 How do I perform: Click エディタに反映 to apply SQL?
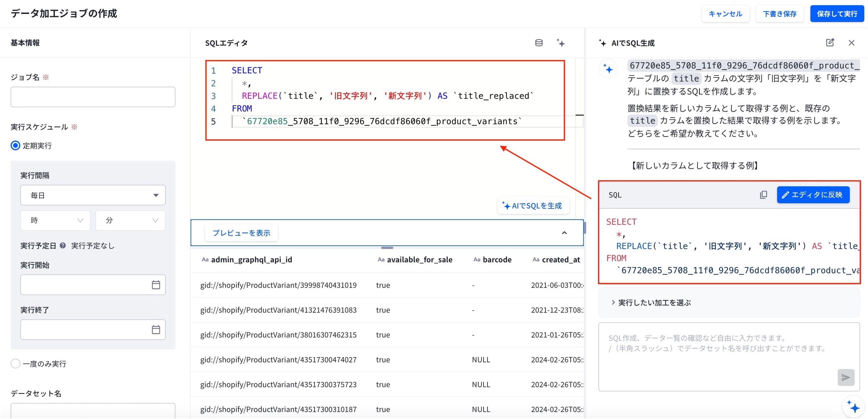813,195
